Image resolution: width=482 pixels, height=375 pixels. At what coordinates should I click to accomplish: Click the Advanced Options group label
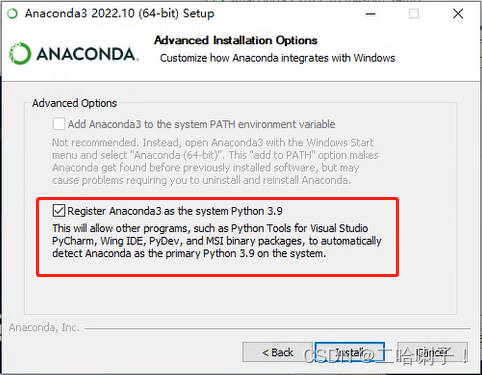point(74,103)
